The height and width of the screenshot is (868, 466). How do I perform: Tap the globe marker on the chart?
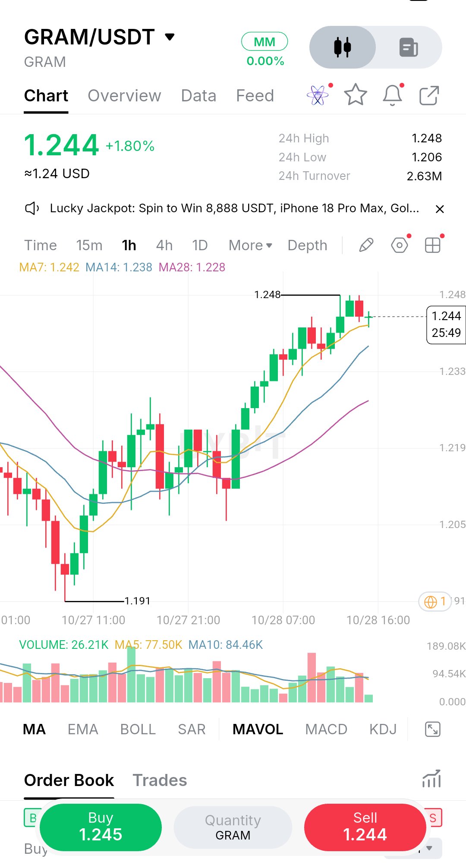pyautogui.click(x=435, y=601)
